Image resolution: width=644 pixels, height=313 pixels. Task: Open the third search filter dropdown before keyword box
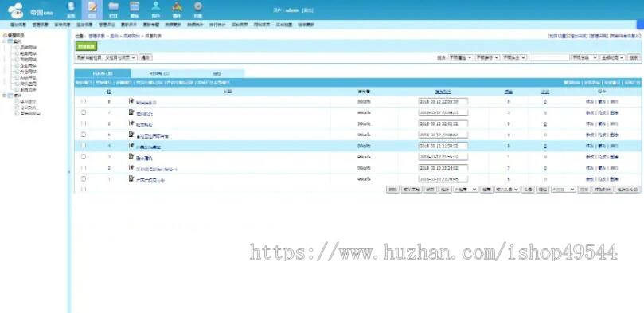pyautogui.click(x=513, y=57)
